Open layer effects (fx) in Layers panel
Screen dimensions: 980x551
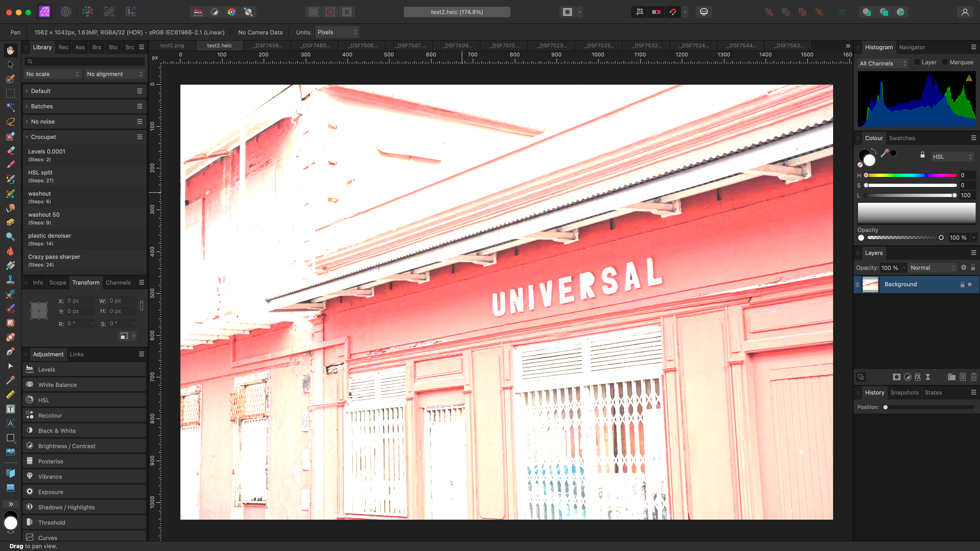(918, 377)
